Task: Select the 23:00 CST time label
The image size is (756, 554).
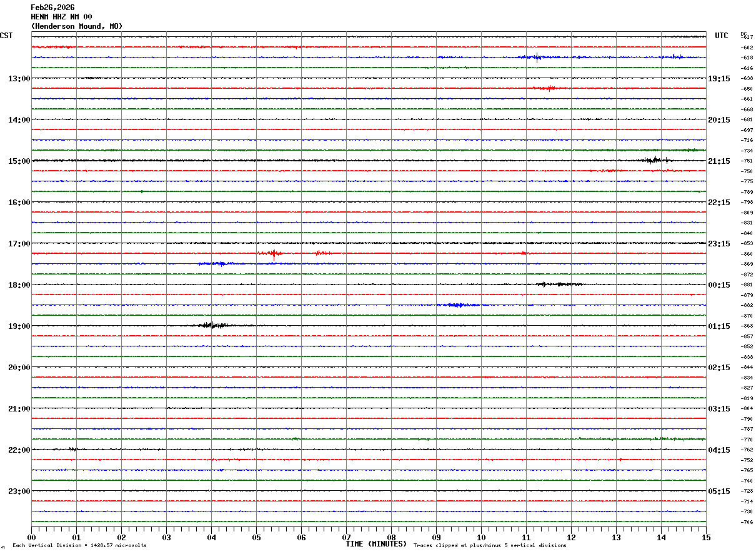Action: (x=19, y=491)
